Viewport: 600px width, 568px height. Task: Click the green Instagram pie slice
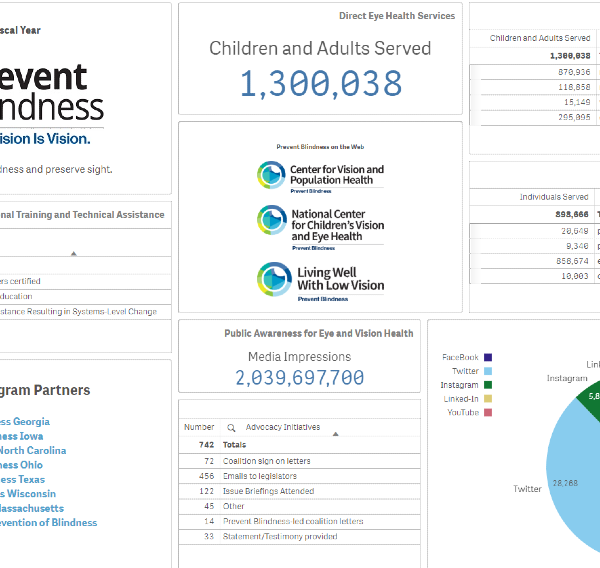click(x=591, y=398)
